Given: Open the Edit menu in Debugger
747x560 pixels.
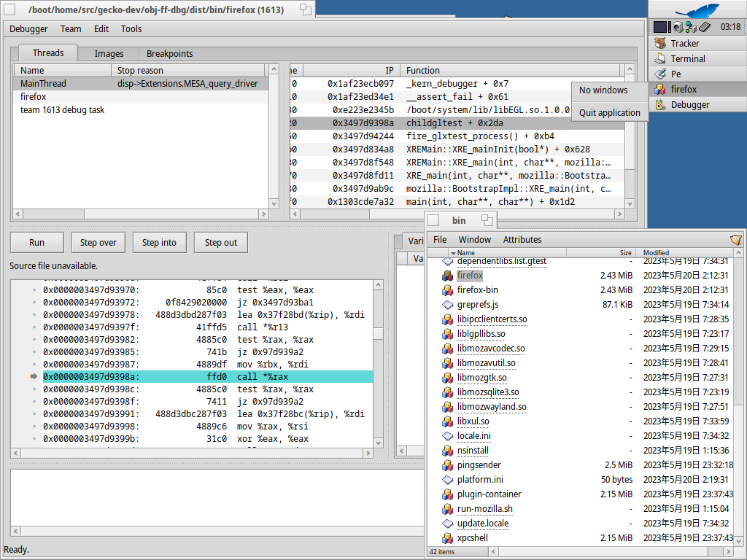Looking at the screenshot, I should coord(101,29).
